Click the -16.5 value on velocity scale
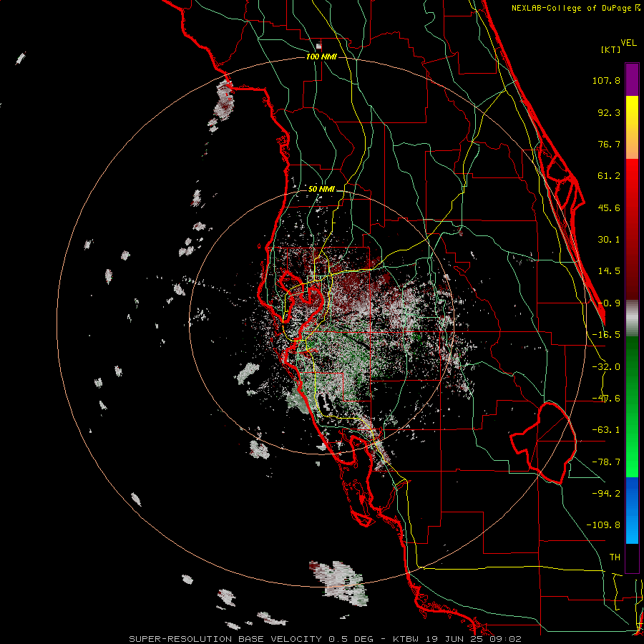 606,335
